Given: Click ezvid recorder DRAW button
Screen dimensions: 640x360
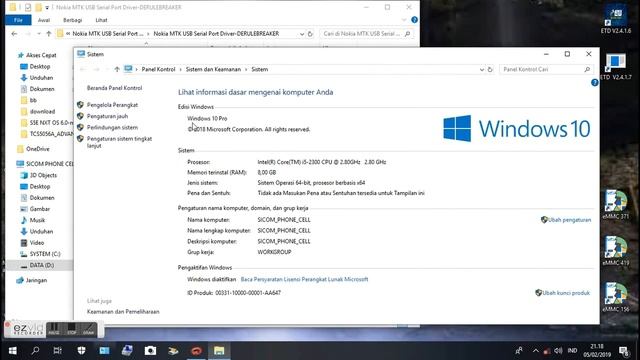Looking at the screenshot, I should point(89,329).
